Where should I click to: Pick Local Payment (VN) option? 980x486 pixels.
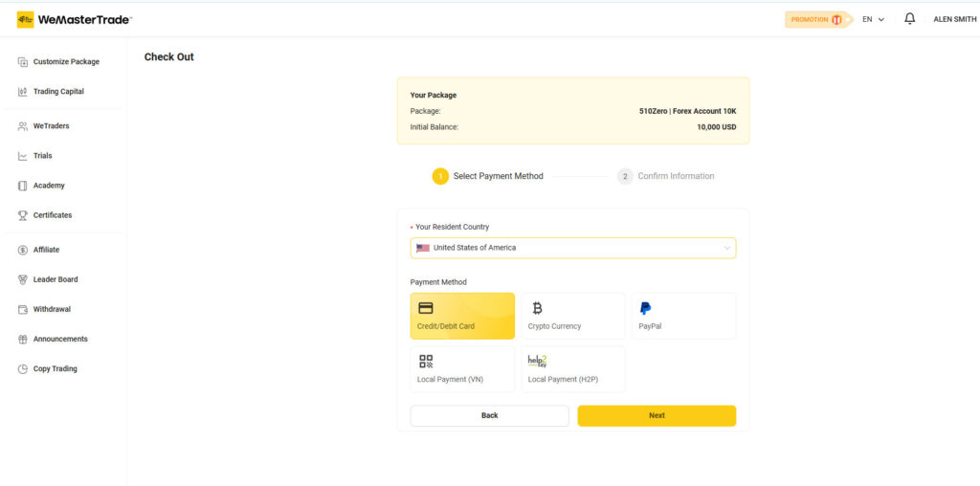462,368
